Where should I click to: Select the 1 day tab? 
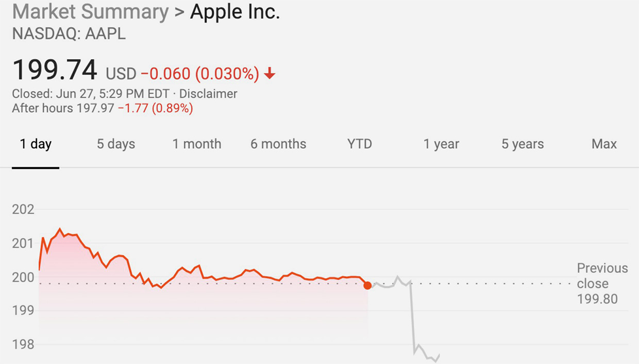click(36, 144)
